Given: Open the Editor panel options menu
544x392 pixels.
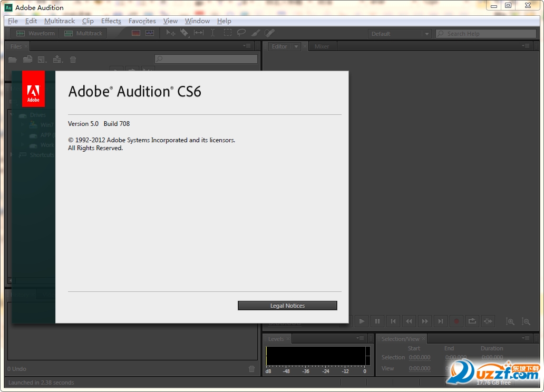Looking at the screenshot, I should 526,46.
